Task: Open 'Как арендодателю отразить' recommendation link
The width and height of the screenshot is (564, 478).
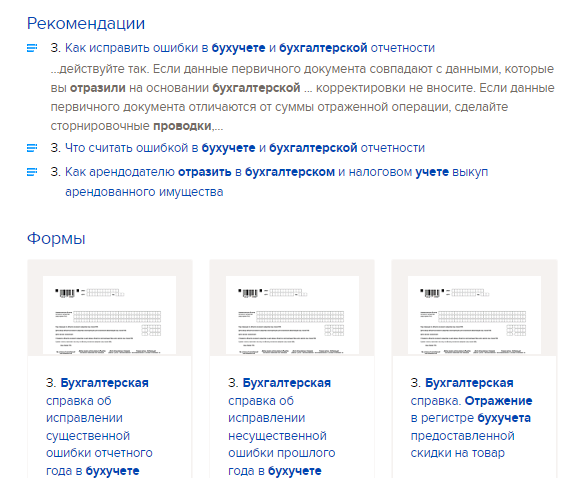Action: point(276,182)
